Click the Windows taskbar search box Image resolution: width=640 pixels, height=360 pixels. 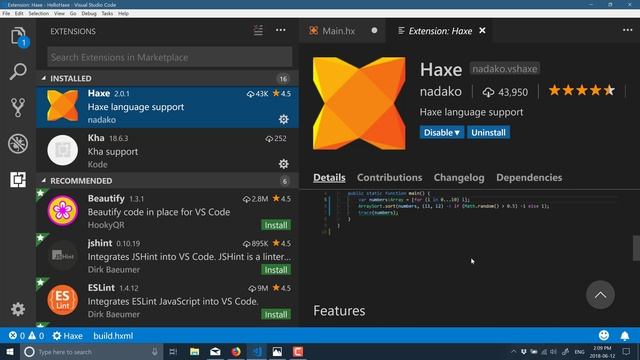pyautogui.click(x=92, y=351)
